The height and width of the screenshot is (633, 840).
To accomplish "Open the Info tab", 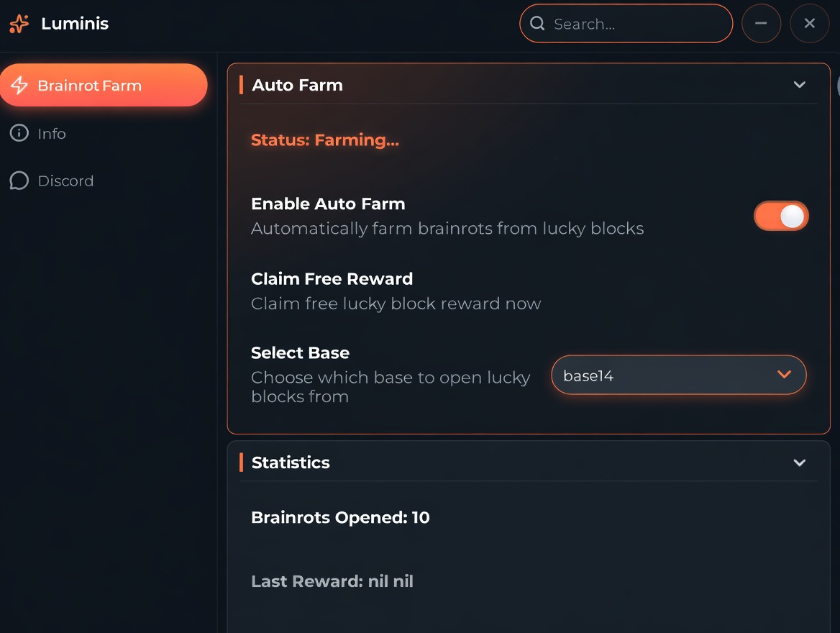I will pos(51,134).
